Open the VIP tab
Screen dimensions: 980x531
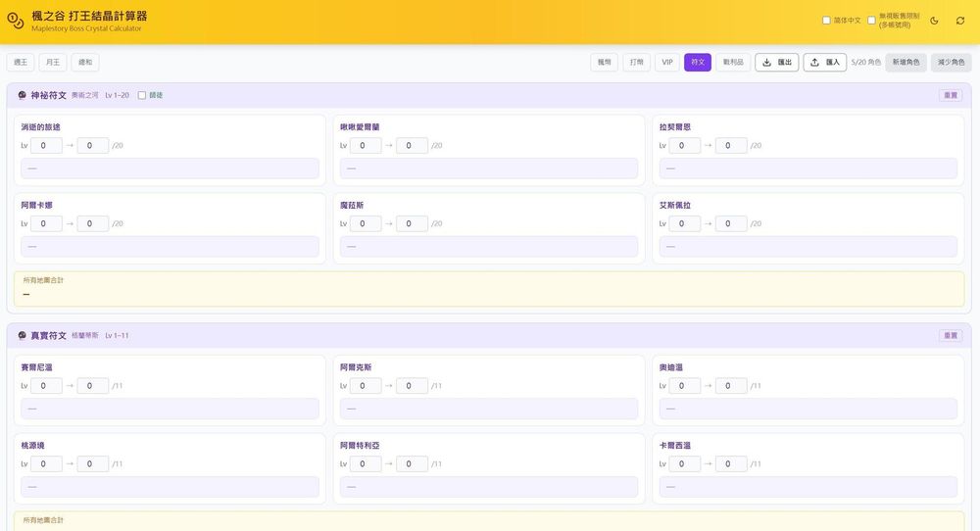[x=667, y=63]
